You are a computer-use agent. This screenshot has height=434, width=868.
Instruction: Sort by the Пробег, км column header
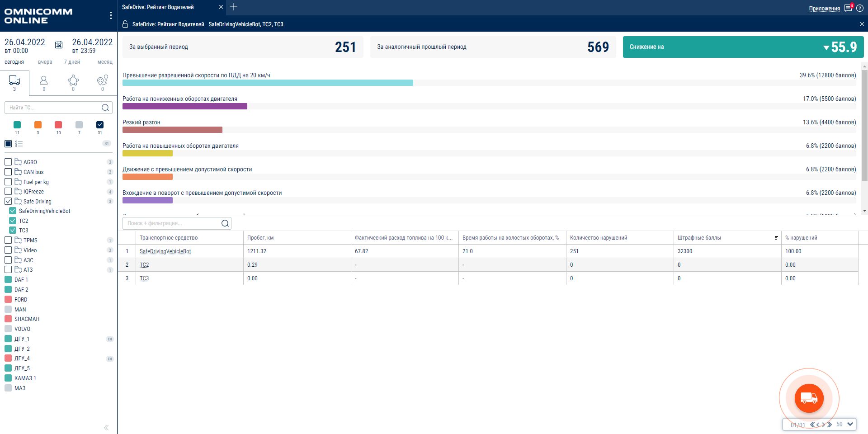coord(260,238)
